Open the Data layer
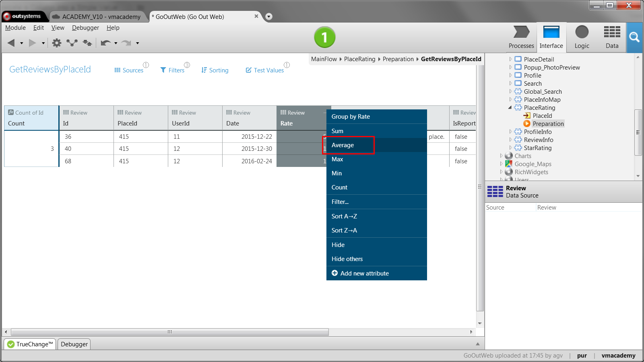The width and height of the screenshot is (644, 362). 612,37
